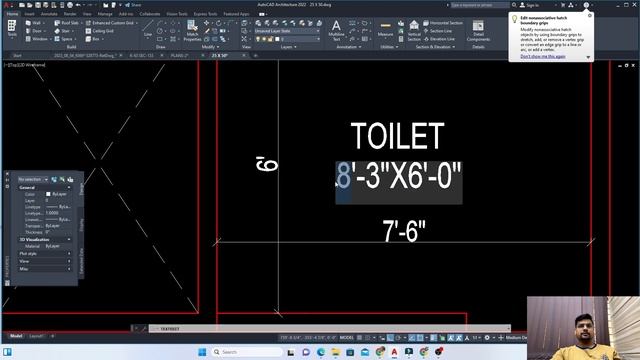This screenshot has width=640, height=360.
Task: Click Match Properties tool
Action: [192, 31]
